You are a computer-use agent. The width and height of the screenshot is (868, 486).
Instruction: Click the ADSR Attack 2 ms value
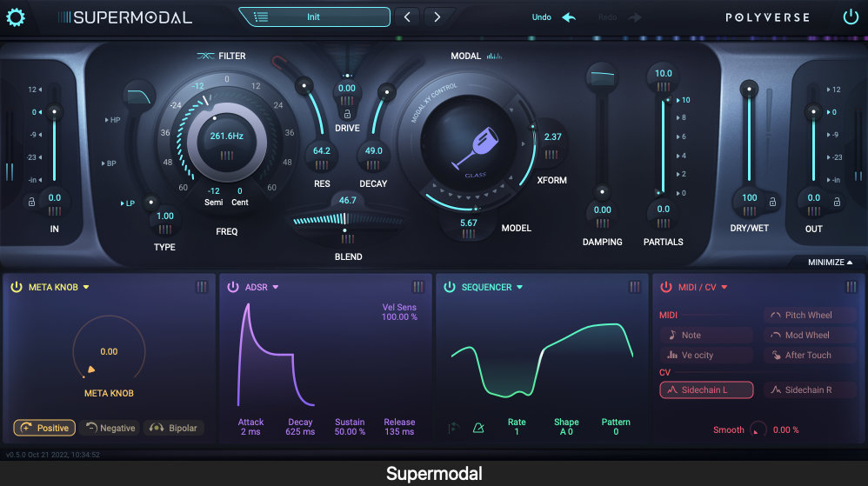250,432
